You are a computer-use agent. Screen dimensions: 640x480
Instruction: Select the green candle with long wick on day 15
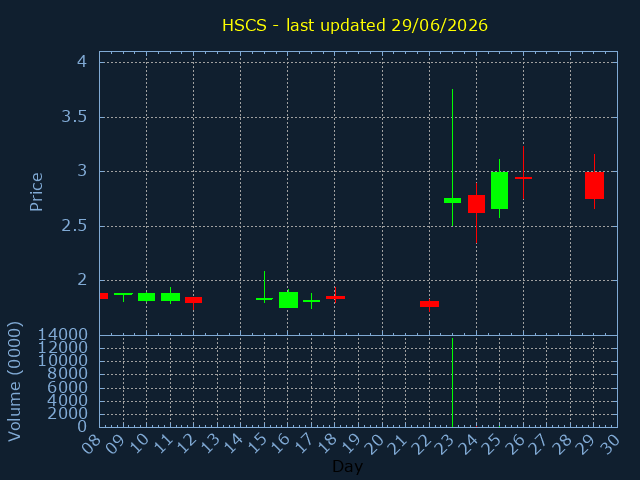click(x=264, y=299)
